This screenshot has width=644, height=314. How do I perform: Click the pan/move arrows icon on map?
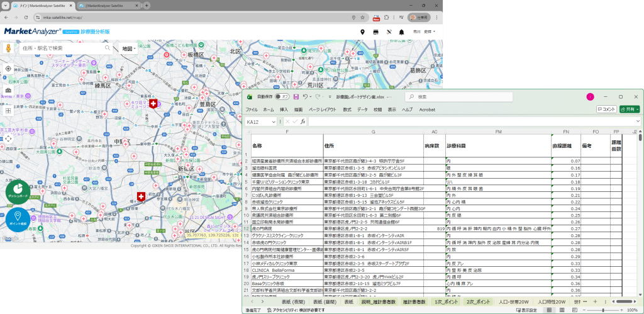[x=8, y=138]
